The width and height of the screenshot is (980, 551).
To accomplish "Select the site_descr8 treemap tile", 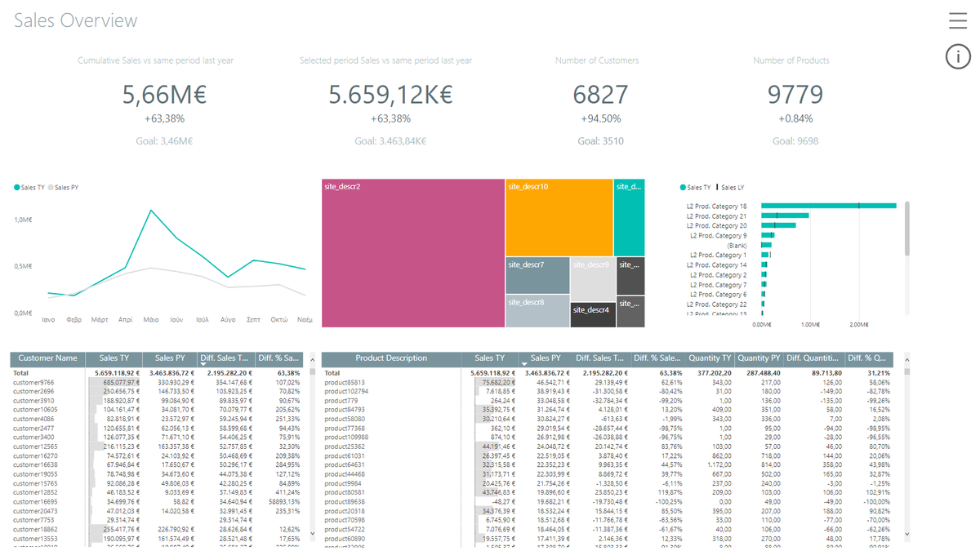I will [537, 311].
